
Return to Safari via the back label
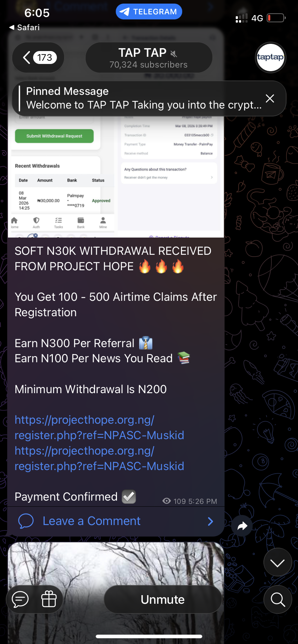(x=24, y=27)
